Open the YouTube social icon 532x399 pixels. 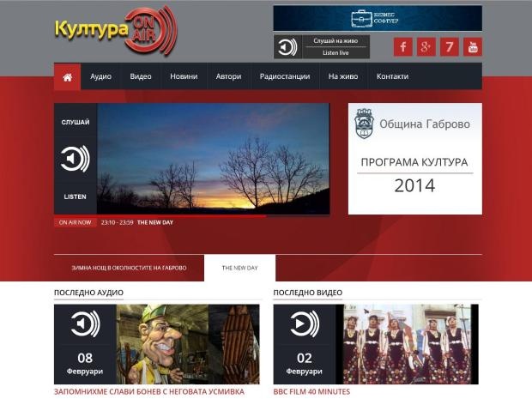[473, 46]
